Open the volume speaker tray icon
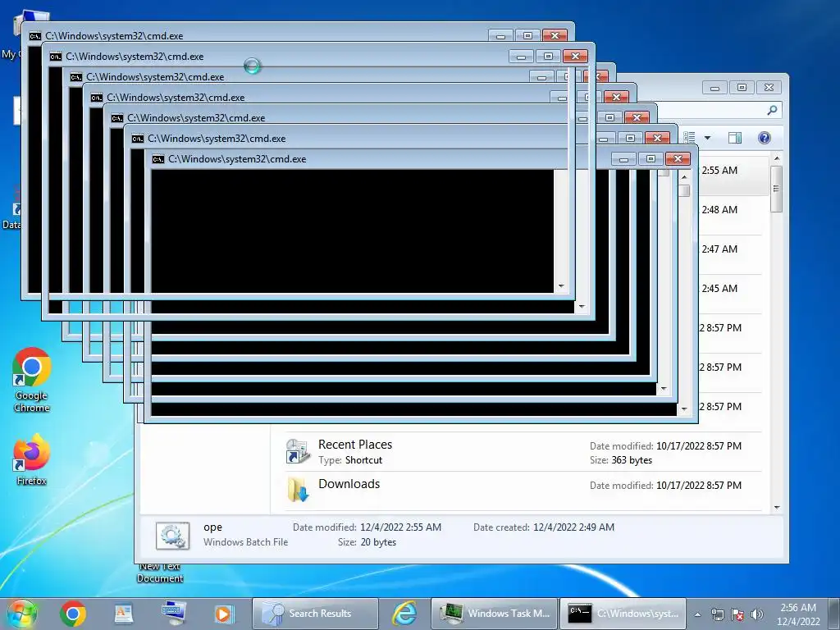The width and height of the screenshot is (840, 630). pos(756,614)
